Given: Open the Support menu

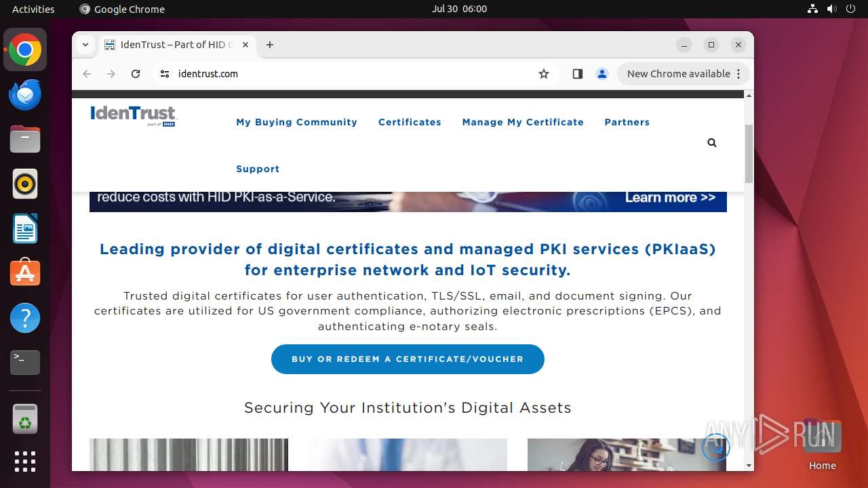Looking at the screenshot, I should (258, 169).
